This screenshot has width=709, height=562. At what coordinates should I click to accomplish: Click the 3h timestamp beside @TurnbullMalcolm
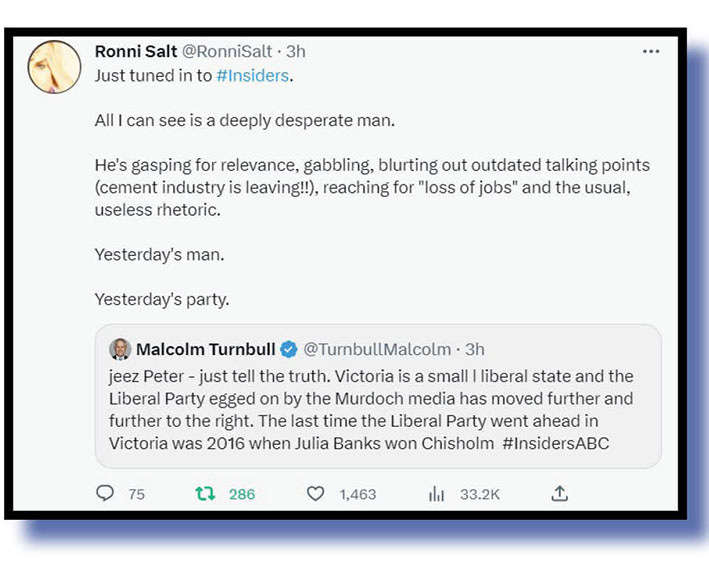pos(474,349)
